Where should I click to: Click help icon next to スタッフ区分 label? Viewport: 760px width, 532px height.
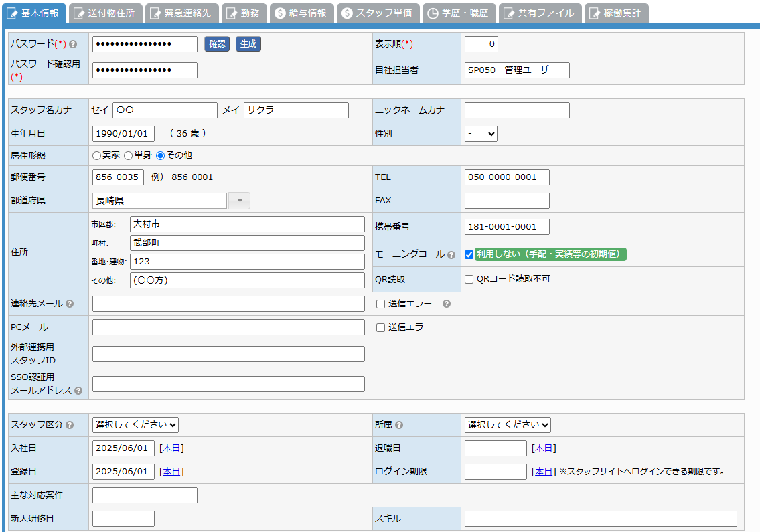(x=70, y=425)
